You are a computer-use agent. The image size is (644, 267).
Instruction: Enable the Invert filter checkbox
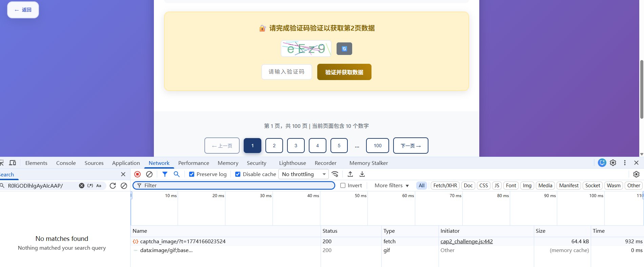pos(343,186)
